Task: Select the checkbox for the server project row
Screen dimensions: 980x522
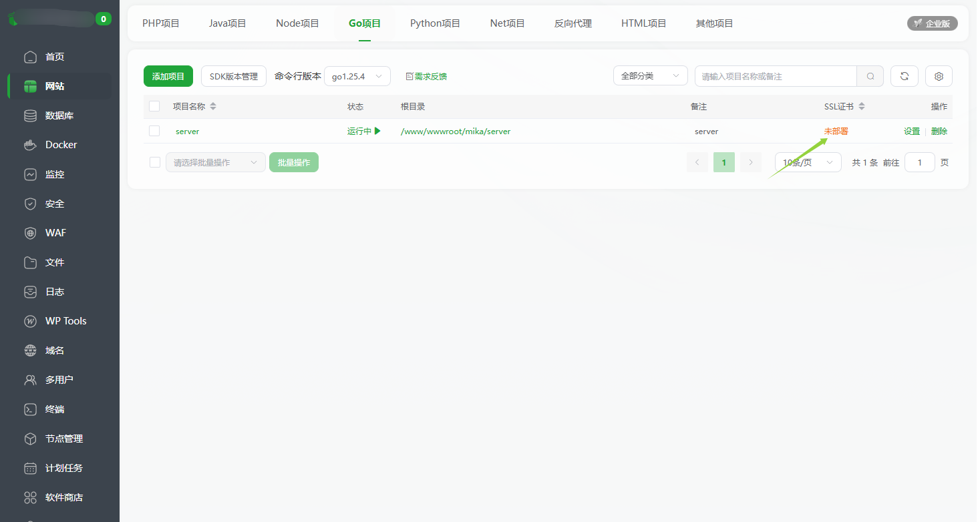Action: [154, 131]
